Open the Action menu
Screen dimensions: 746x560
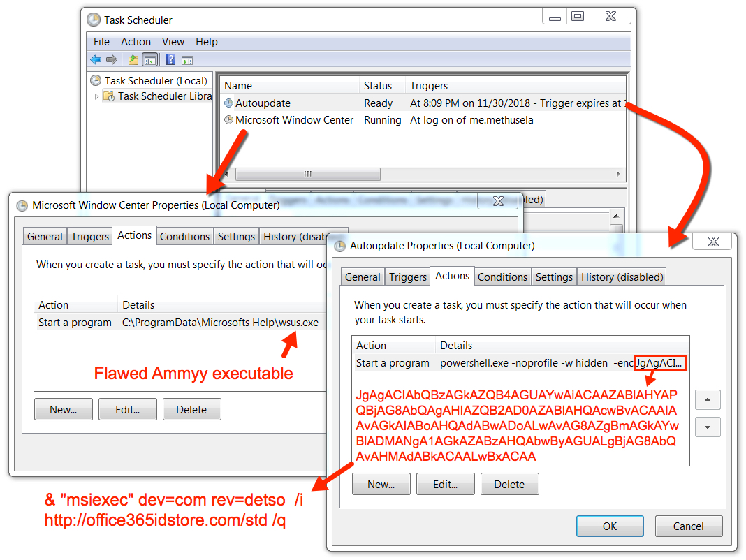point(136,42)
